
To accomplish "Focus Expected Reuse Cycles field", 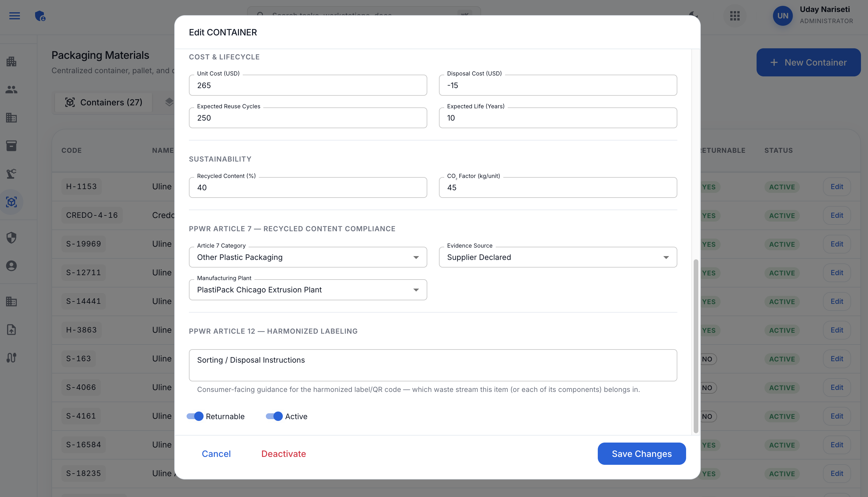I will (x=308, y=118).
